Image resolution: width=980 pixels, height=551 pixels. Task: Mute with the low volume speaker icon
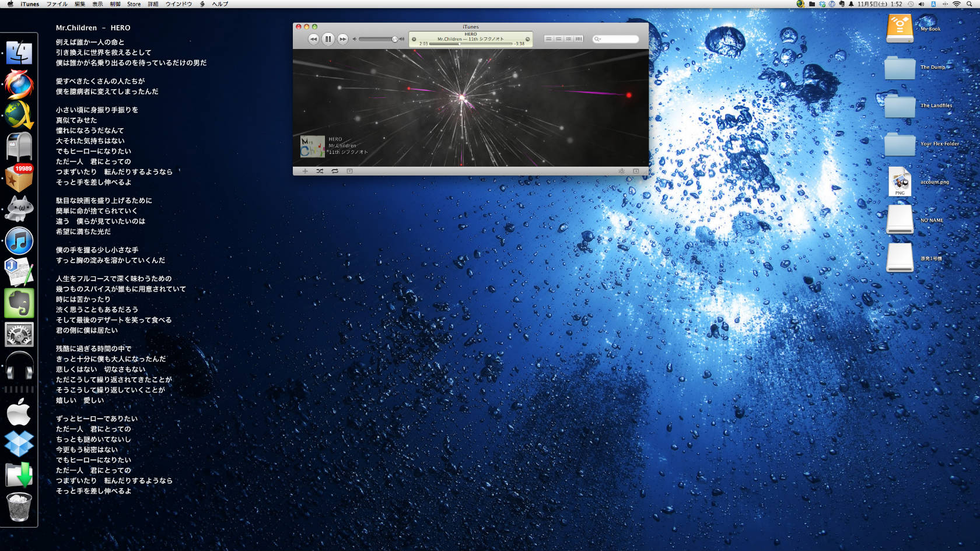click(355, 39)
